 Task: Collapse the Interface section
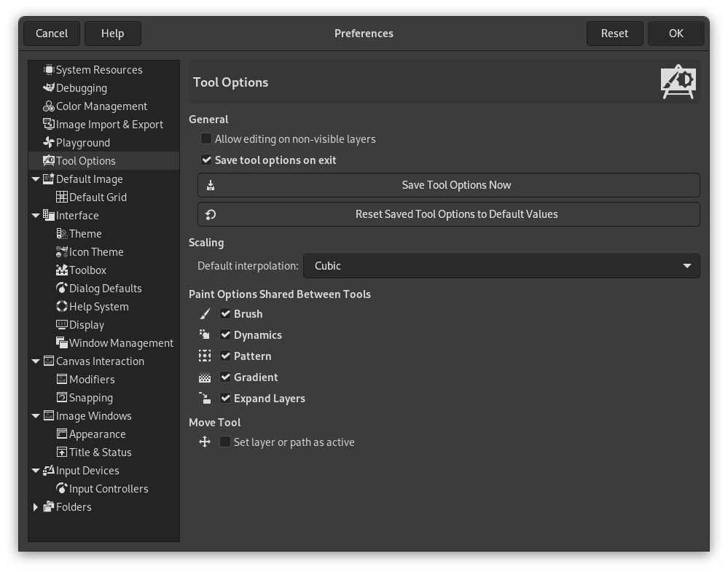pos(36,215)
